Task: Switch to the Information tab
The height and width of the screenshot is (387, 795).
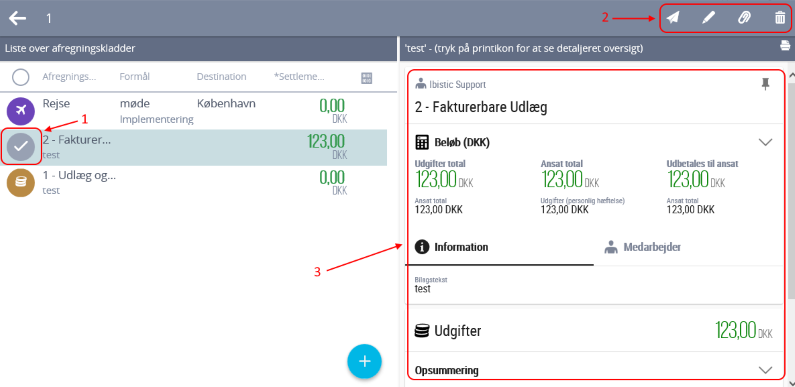Action: [499, 248]
